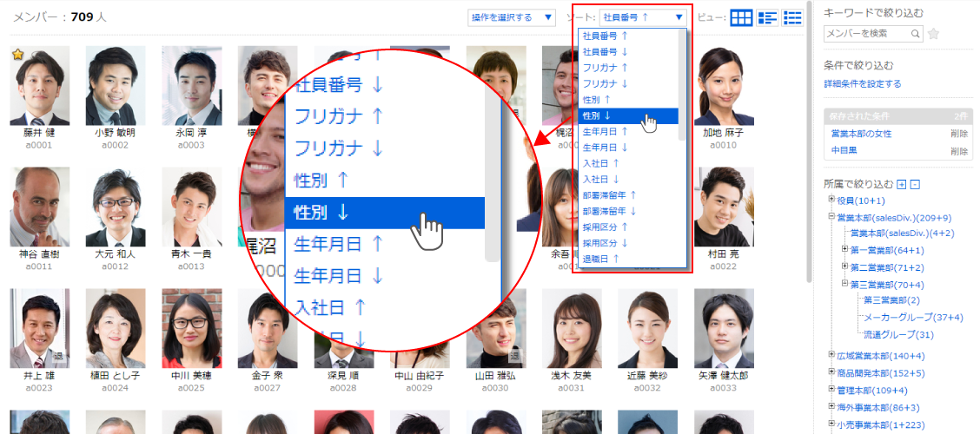980x434 pixels.
Task: Open the 操作を選択する dropdown
Action: point(511,17)
